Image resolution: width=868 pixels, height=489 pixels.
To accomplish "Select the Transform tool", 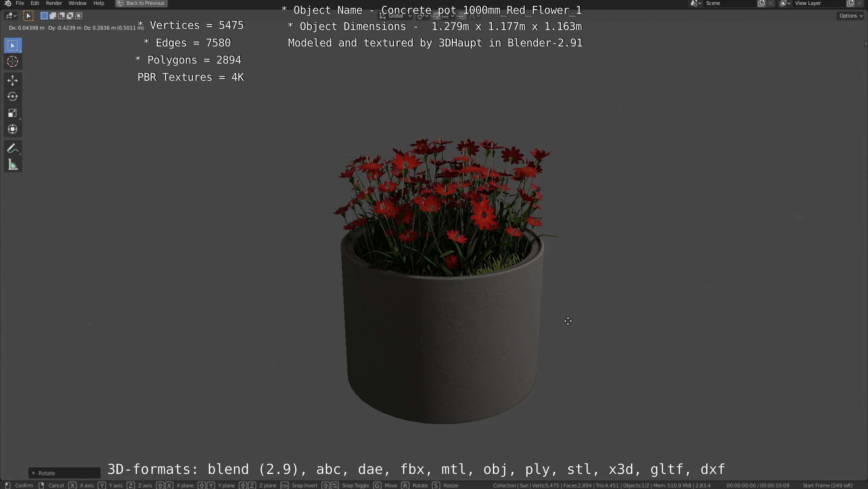I will tap(13, 129).
